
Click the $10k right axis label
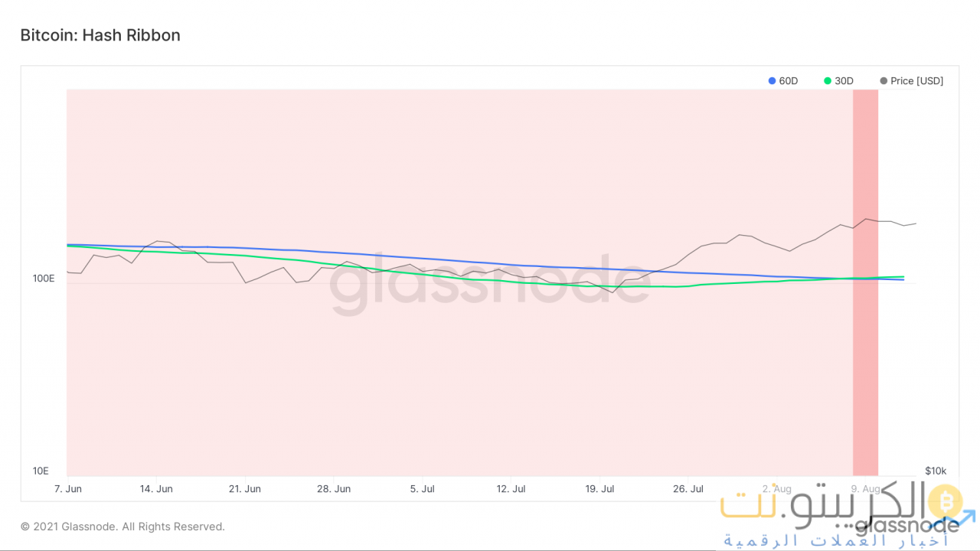(x=936, y=471)
